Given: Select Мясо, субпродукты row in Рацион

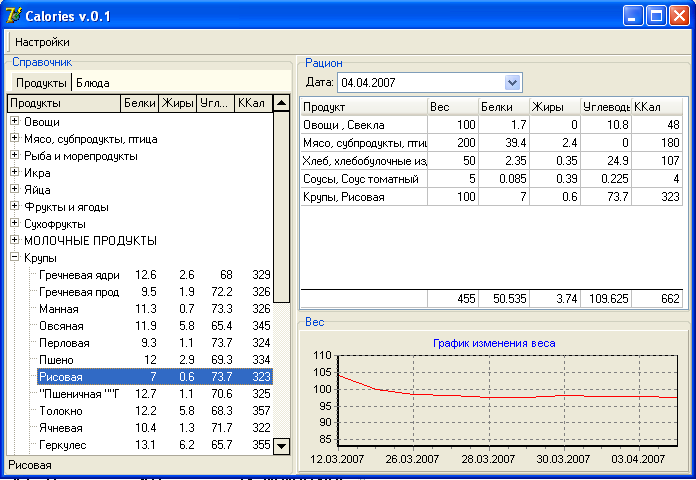Looking at the screenshot, I should click(x=491, y=143).
